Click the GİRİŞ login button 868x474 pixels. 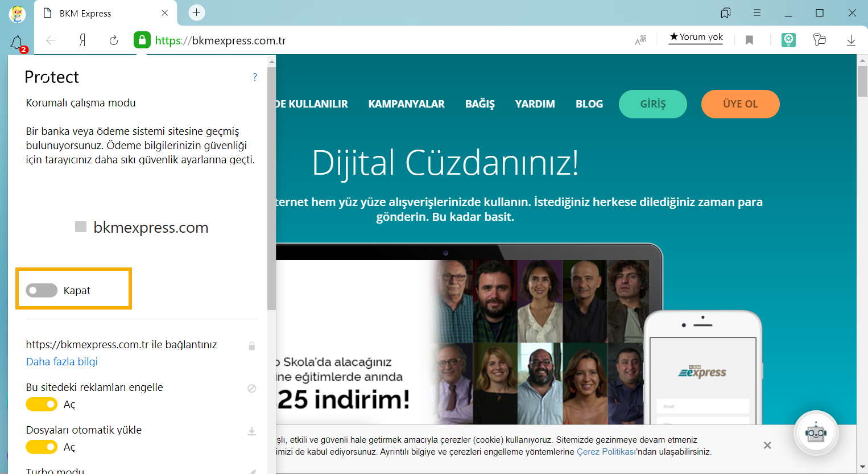point(653,104)
